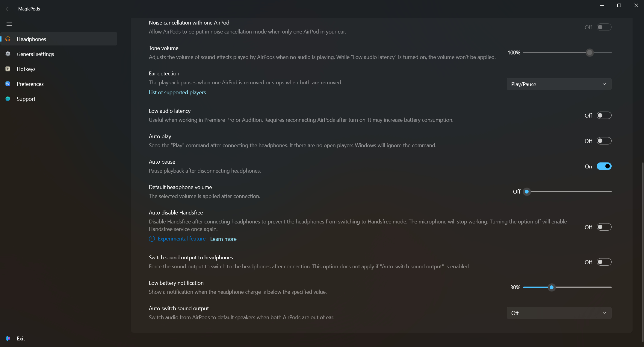Click the Default headphone volume slider thumb
The image size is (644, 347).
(527, 191)
